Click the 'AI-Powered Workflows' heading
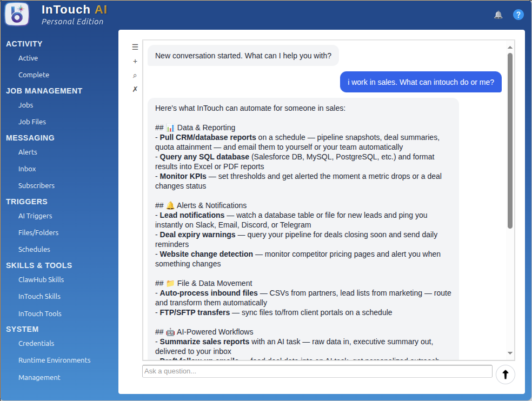 pos(215,332)
